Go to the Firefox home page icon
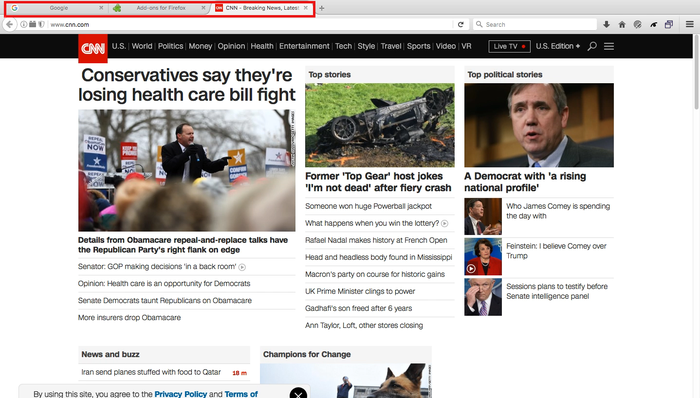 pyautogui.click(x=622, y=25)
